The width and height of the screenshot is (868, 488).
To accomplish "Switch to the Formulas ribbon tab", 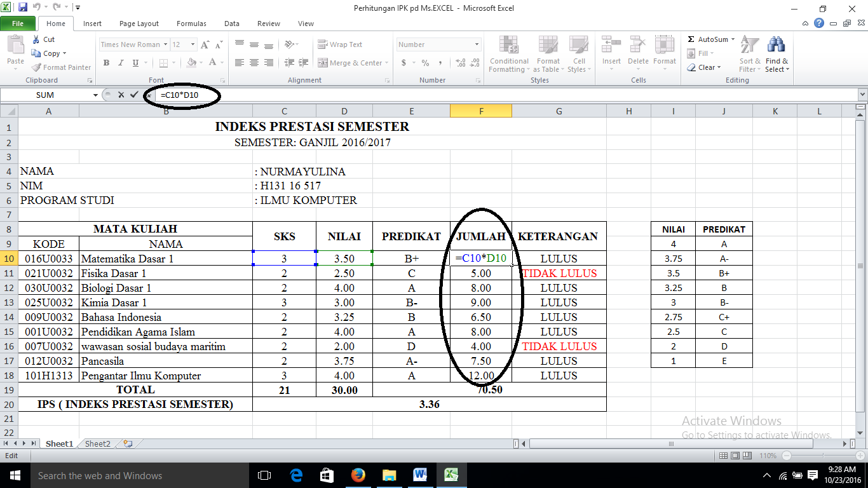I will click(191, 23).
